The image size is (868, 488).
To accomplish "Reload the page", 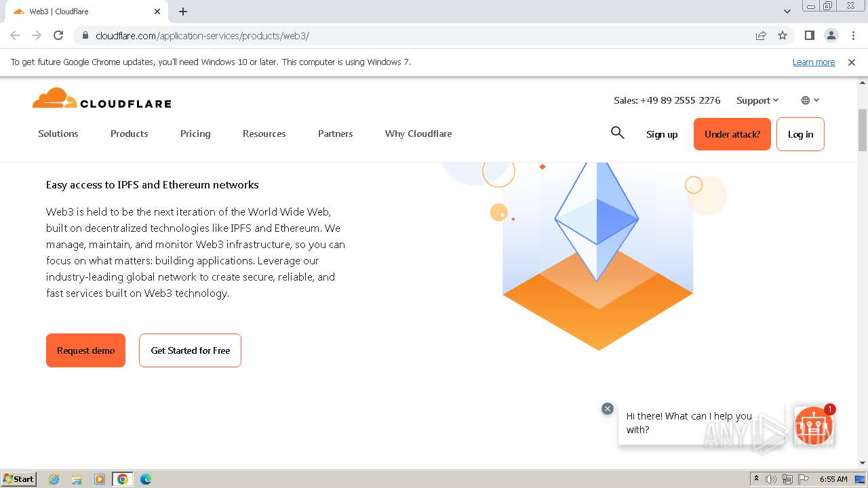I will (x=58, y=35).
